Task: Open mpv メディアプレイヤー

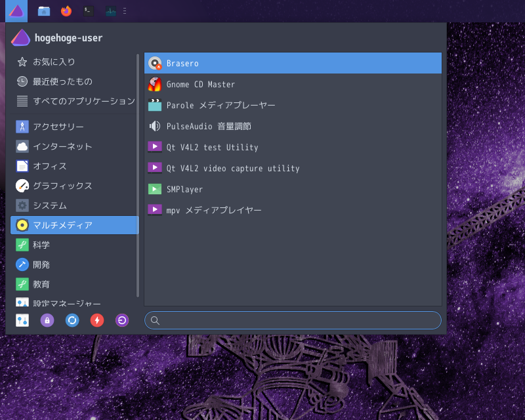Action: pos(293,210)
